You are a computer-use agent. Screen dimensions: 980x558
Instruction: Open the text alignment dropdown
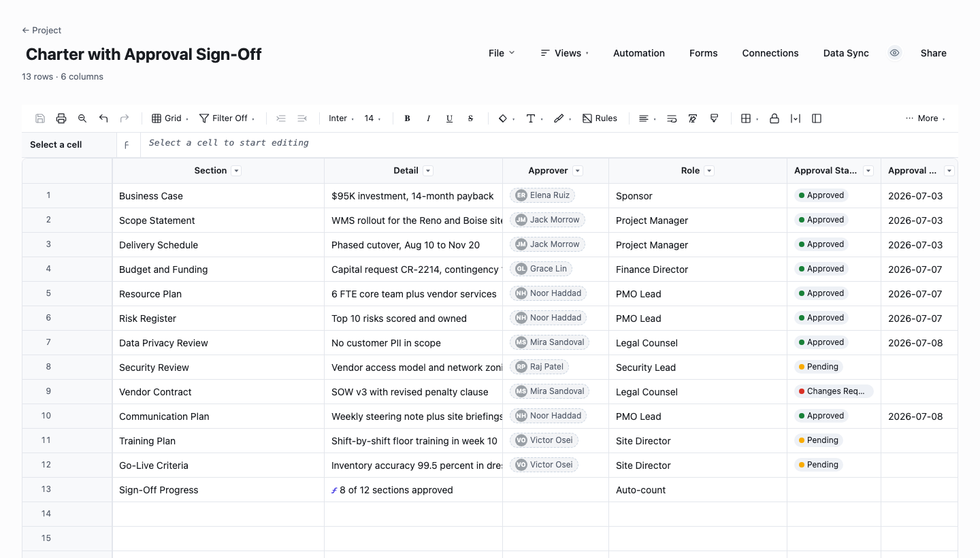click(647, 118)
